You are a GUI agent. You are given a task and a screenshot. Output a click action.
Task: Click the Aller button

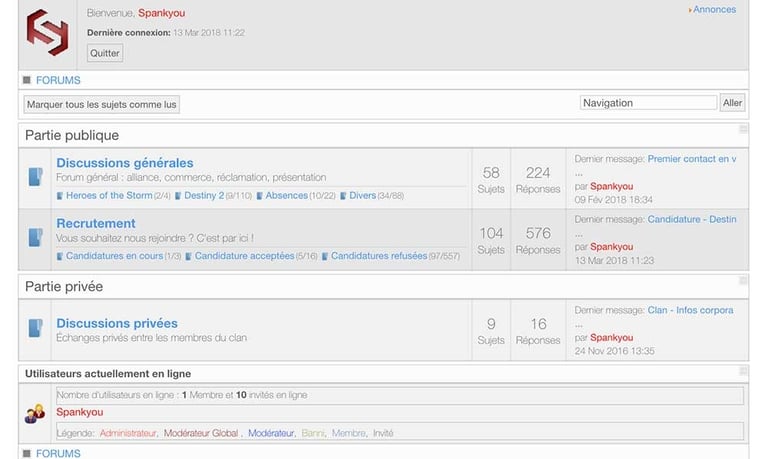732,103
